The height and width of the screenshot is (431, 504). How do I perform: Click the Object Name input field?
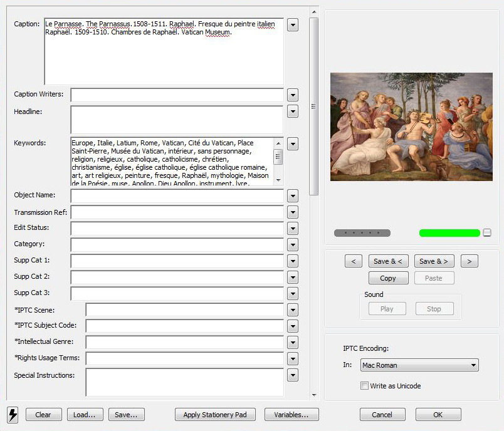pyautogui.click(x=177, y=196)
